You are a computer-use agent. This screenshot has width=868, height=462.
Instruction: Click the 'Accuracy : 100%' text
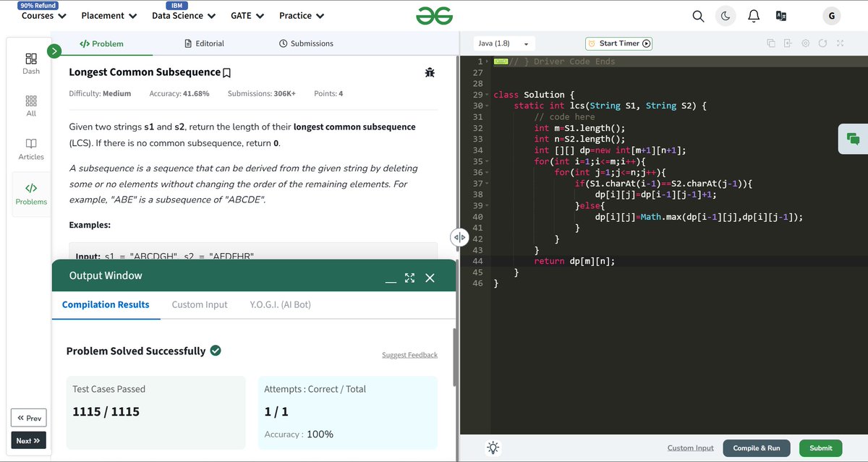pos(299,435)
